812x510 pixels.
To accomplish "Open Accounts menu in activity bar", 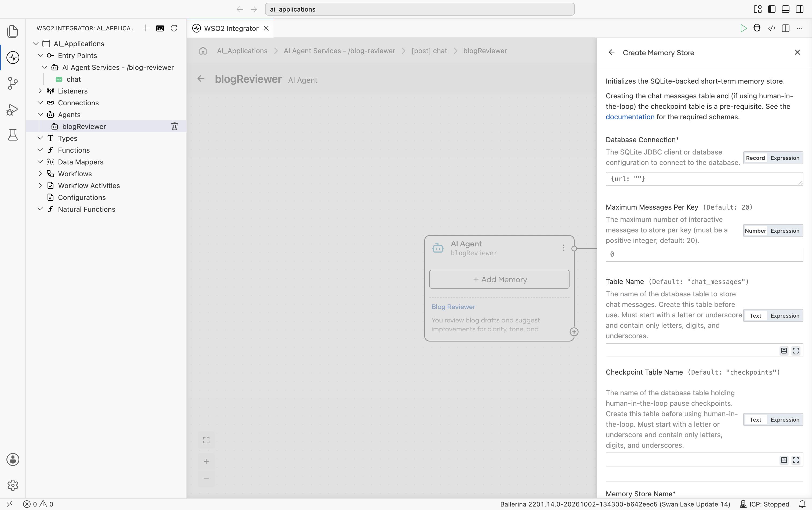I will click(13, 459).
